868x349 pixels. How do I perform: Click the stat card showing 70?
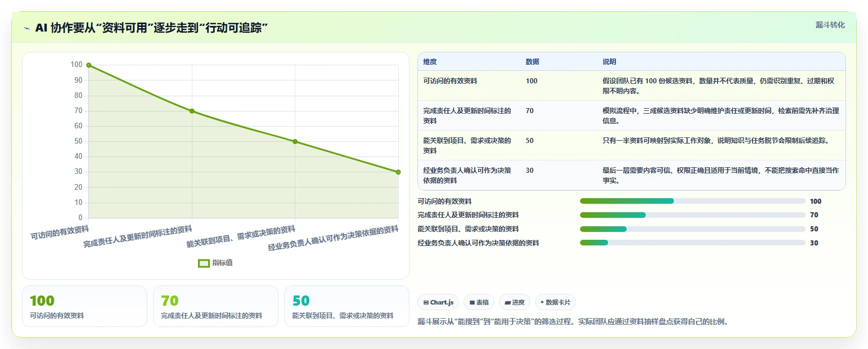(215, 306)
